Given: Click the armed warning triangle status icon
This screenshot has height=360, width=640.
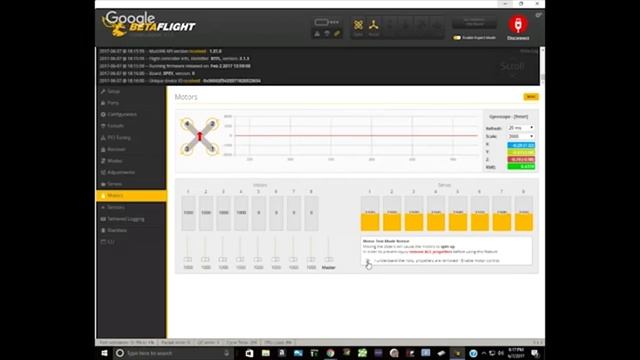Looking at the screenshot, I should pyautogui.click(x=317, y=34).
